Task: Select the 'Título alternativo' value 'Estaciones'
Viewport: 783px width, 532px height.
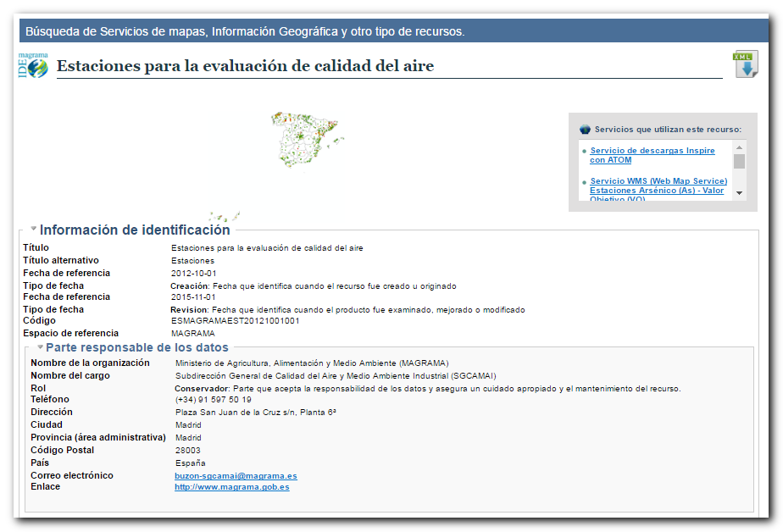Action: (192, 261)
